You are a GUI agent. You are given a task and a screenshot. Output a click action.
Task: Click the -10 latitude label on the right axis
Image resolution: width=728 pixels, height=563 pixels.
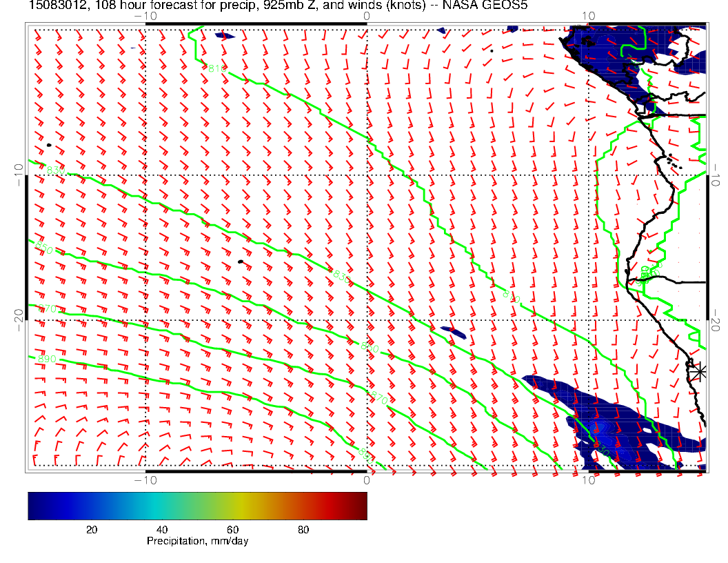point(716,174)
